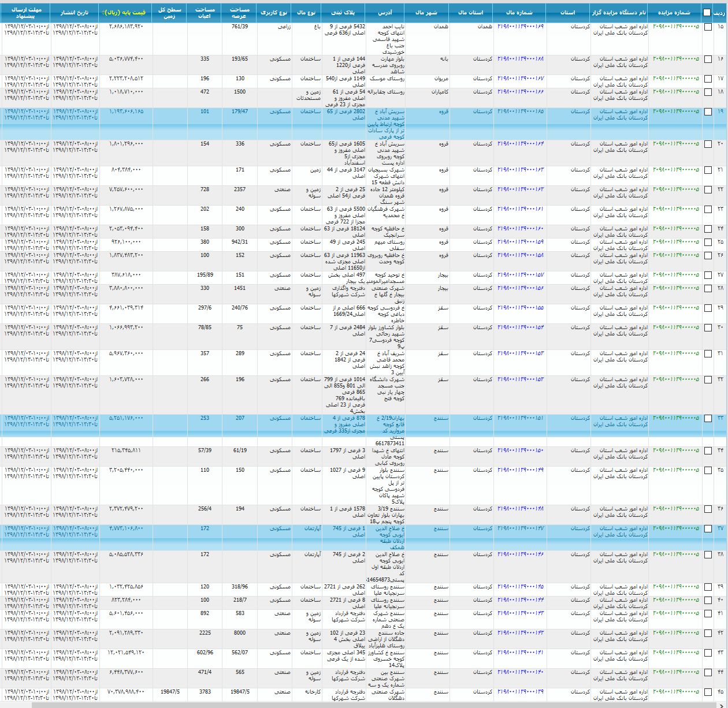Toggle the checkbox on row 33
Image resolution: width=728 pixels, height=708 pixels.
[708, 419]
